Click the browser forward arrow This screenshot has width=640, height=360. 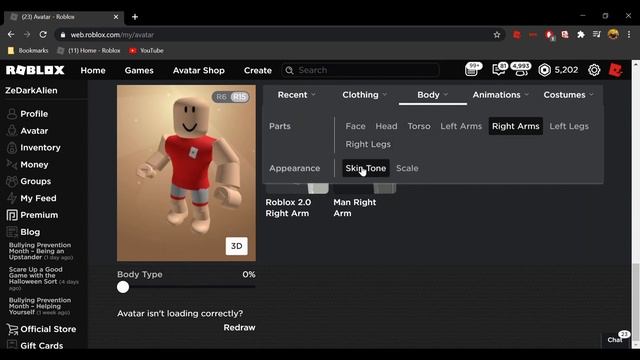click(27, 35)
